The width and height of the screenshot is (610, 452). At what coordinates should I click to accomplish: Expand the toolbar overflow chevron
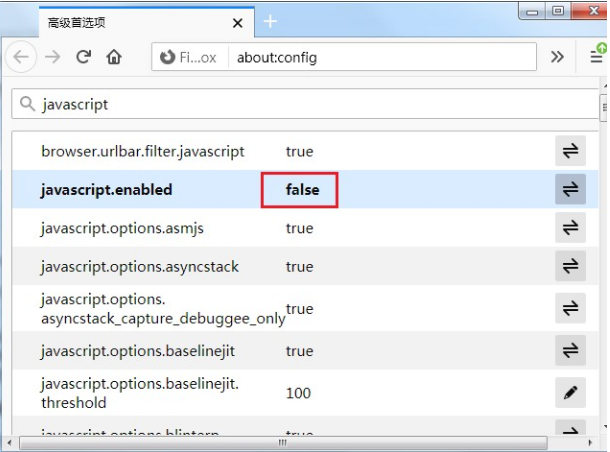557,57
